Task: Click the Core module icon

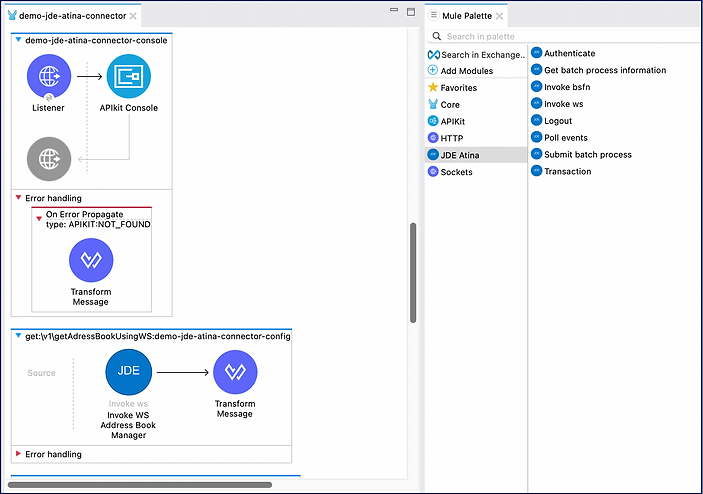Action: [433, 104]
